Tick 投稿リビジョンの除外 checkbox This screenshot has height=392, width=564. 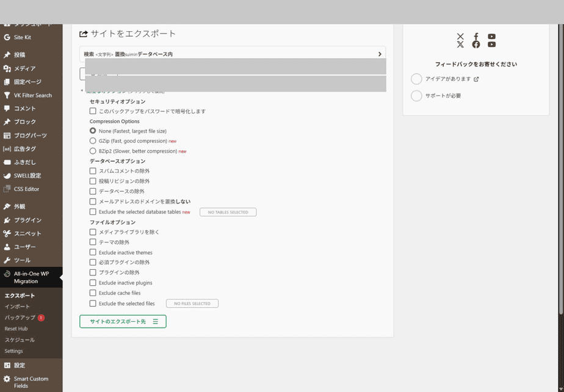[x=93, y=181]
